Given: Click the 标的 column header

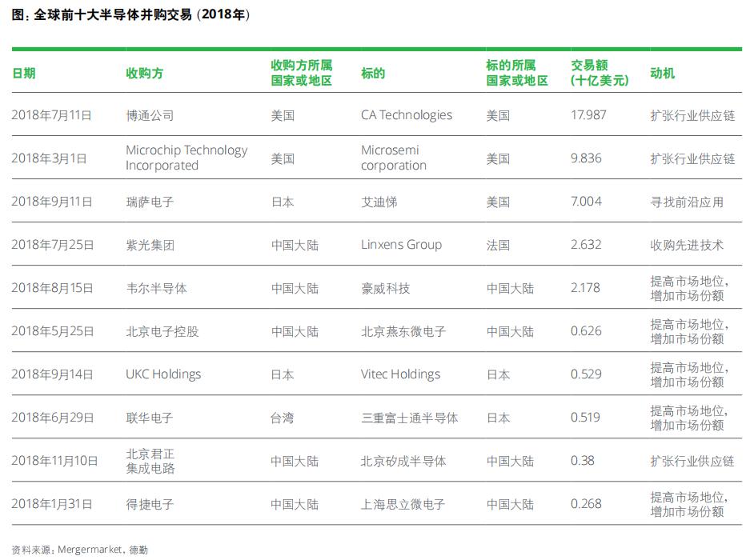Looking at the screenshot, I should click(x=373, y=74).
